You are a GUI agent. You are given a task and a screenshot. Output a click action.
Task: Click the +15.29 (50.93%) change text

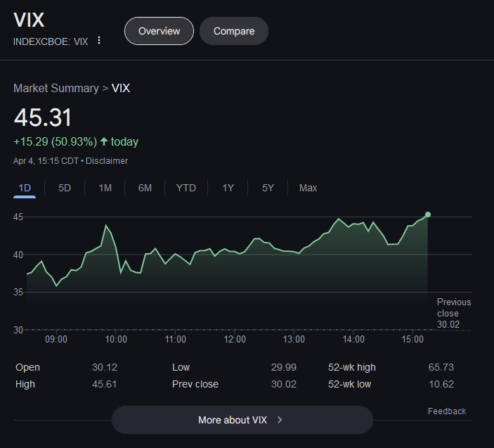coord(55,141)
